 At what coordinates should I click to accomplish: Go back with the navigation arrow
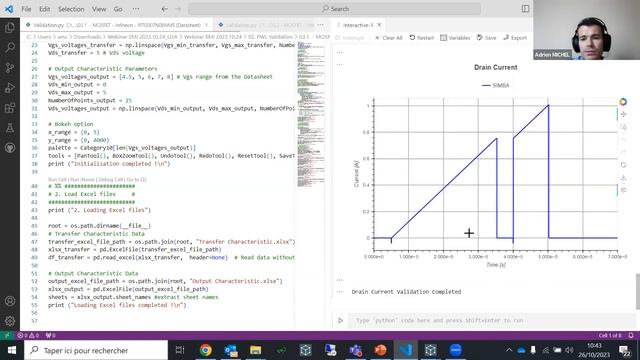coord(164,9)
